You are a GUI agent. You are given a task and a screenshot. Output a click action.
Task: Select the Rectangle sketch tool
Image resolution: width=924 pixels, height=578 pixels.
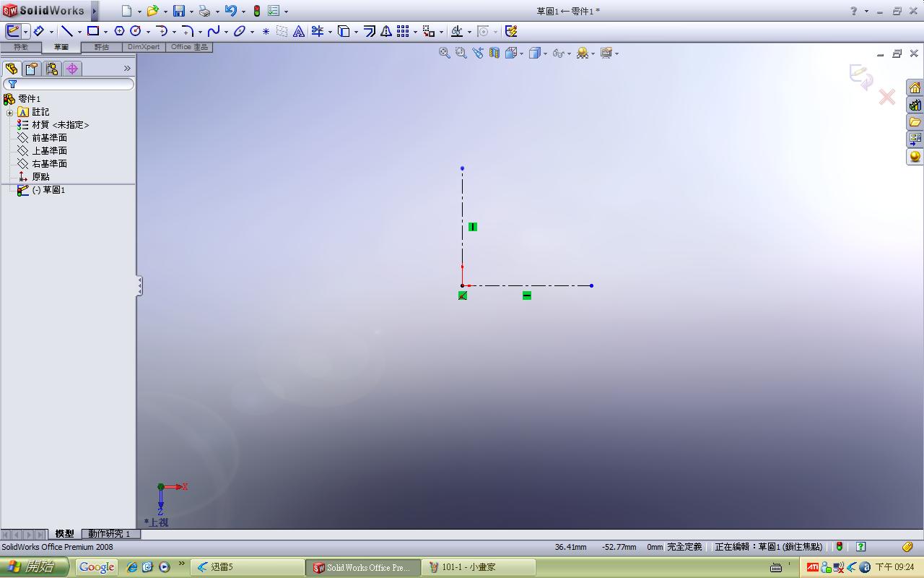pos(93,31)
